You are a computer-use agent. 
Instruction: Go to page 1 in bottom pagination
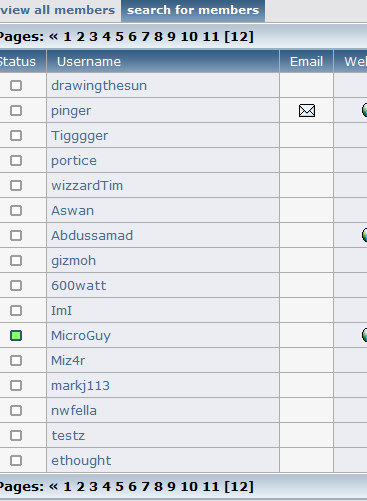(67, 487)
